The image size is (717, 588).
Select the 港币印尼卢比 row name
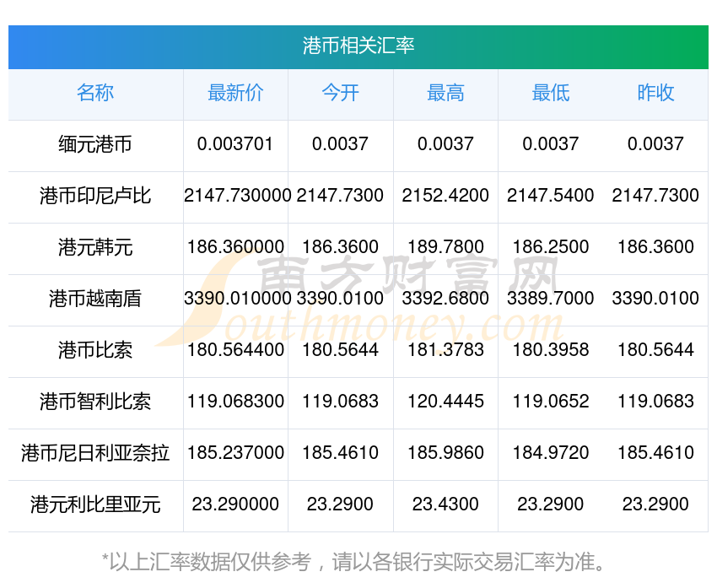coord(95,196)
